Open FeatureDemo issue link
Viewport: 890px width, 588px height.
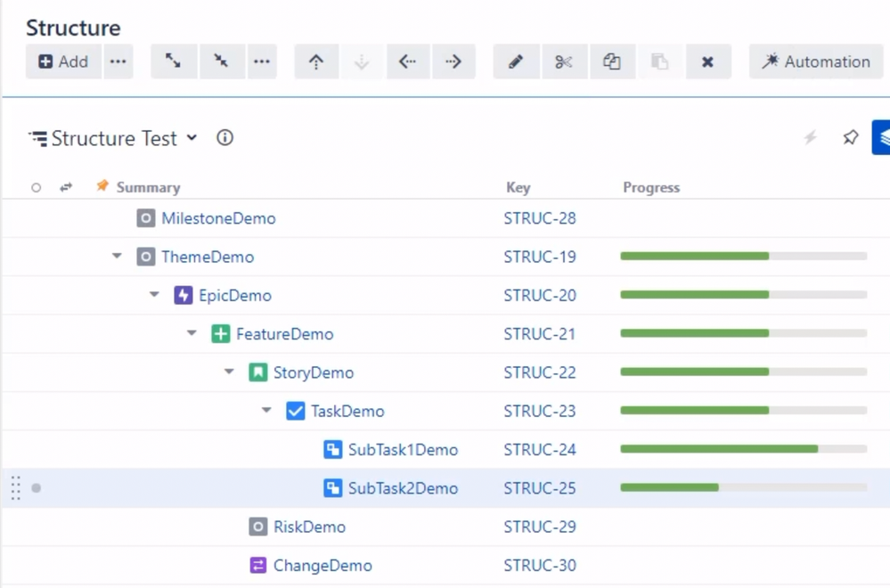click(285, 334)
